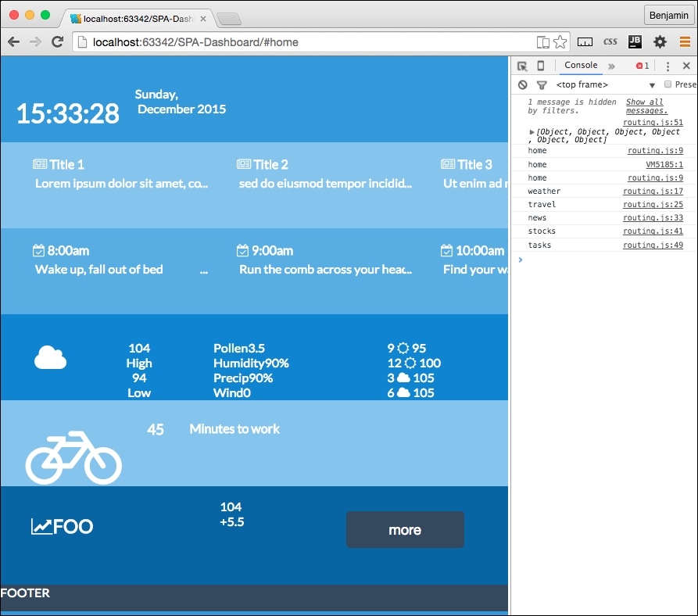Click the 9:00am calendar icon
This screenshot has height=616, width=698.
[242, 251]
